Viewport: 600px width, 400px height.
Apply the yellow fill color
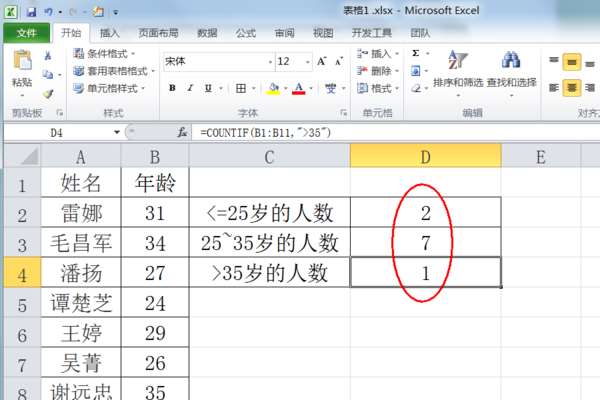(x=273, y=89)
